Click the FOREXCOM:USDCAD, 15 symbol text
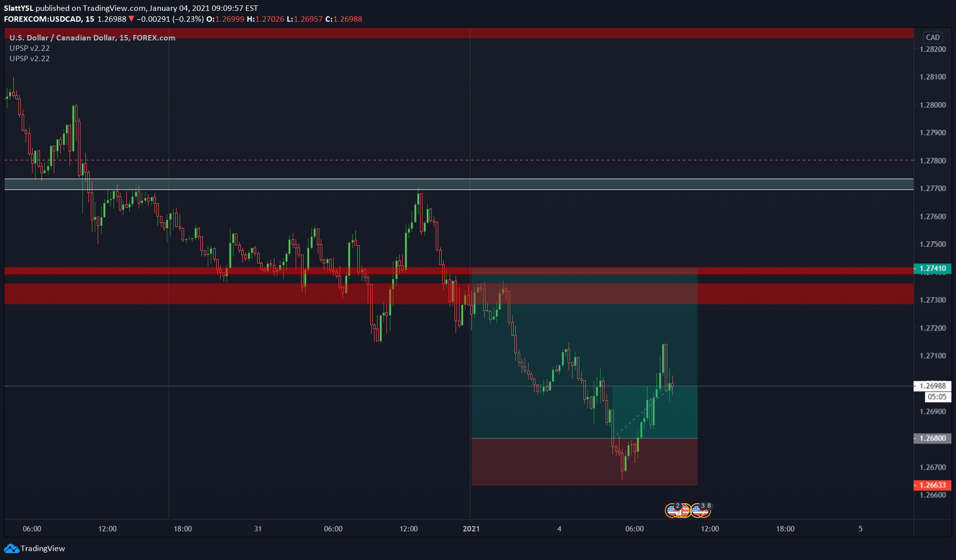Image resolution: width=956 pixels, height=560 pixels. click(x=49, y=19)
